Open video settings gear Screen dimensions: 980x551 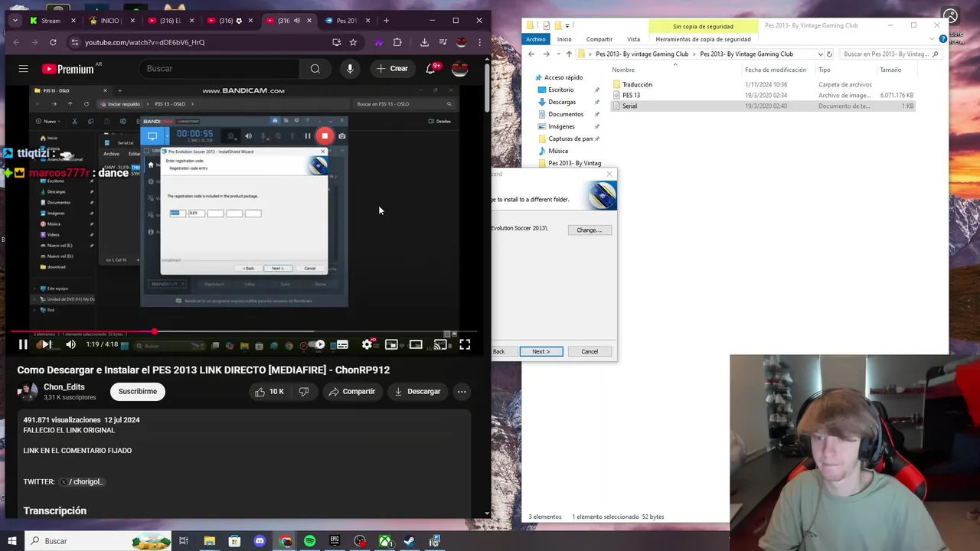[367, 344]
